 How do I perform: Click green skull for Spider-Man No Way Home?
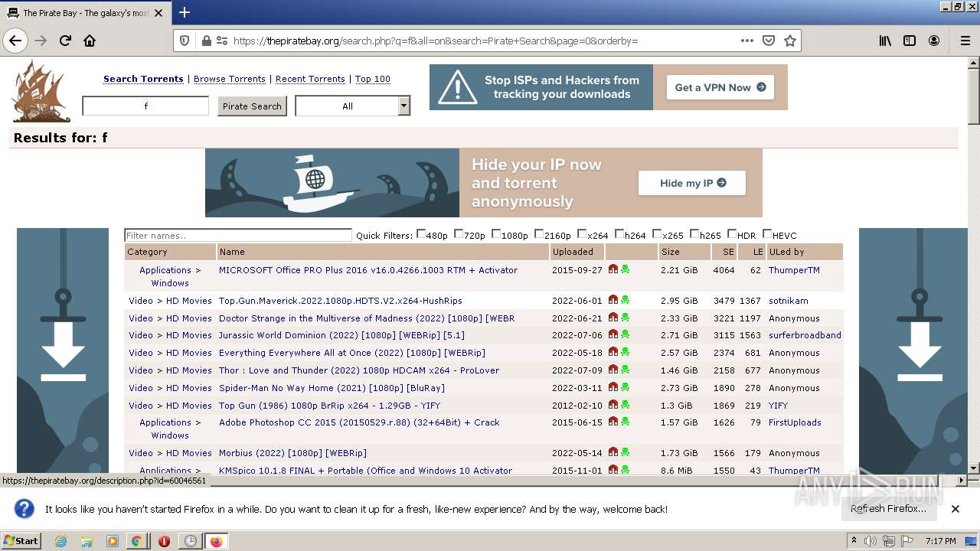click(626, 387)
